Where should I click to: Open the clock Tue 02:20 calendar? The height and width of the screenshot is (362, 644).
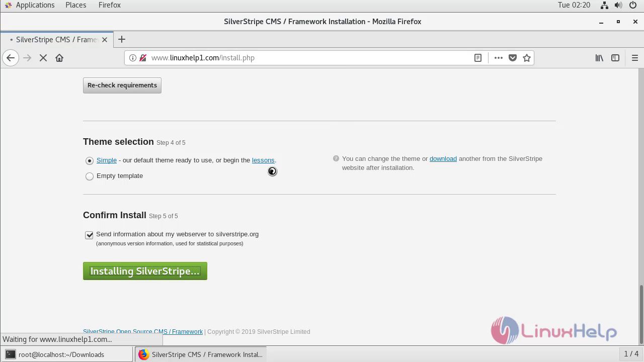(574, 5)
